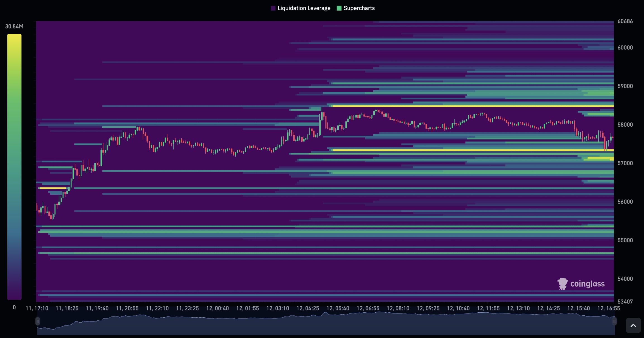This screenshot has height=338, width=644.
Task: Click the 30.84M maximum label above color scale
Action: tap(14, 26)
